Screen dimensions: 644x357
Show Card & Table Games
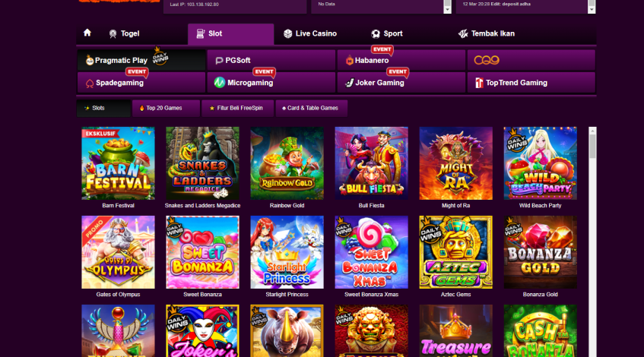[x=311, y=109]
